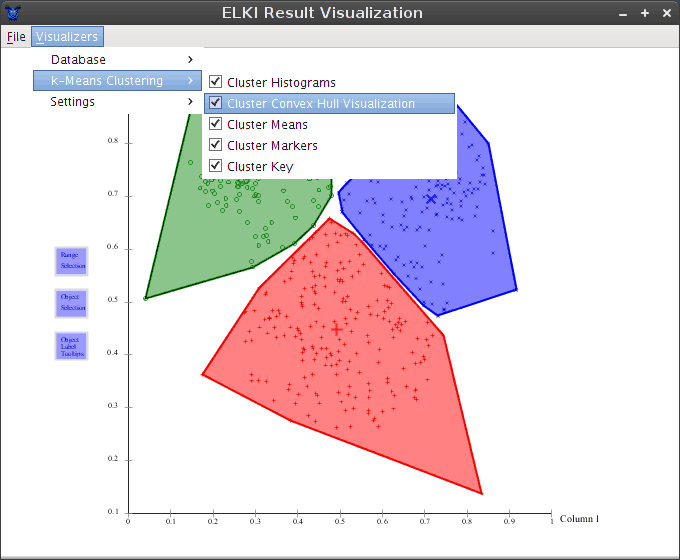
Task: Expand the Database submenu
Action: (118, 60)
